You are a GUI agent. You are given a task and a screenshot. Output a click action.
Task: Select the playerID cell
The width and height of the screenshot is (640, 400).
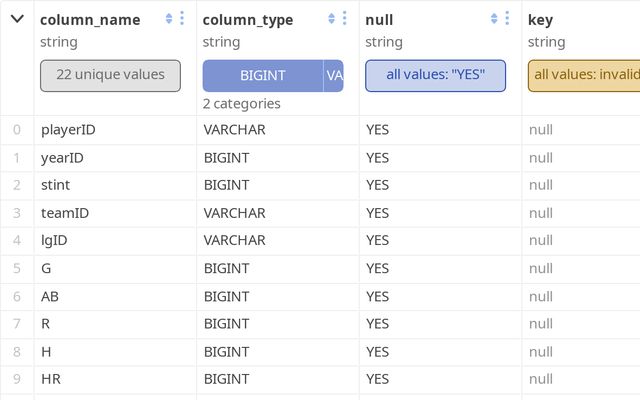(69, 129)
